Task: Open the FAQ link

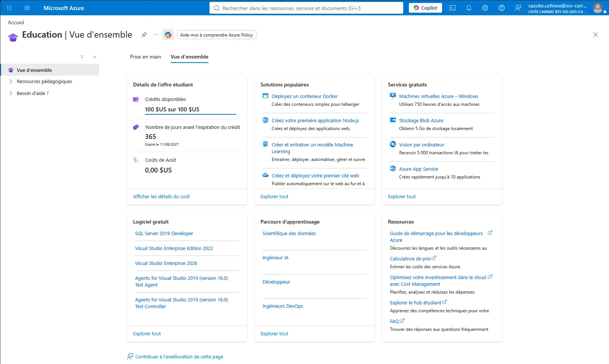Action: [x=397, y=321]
